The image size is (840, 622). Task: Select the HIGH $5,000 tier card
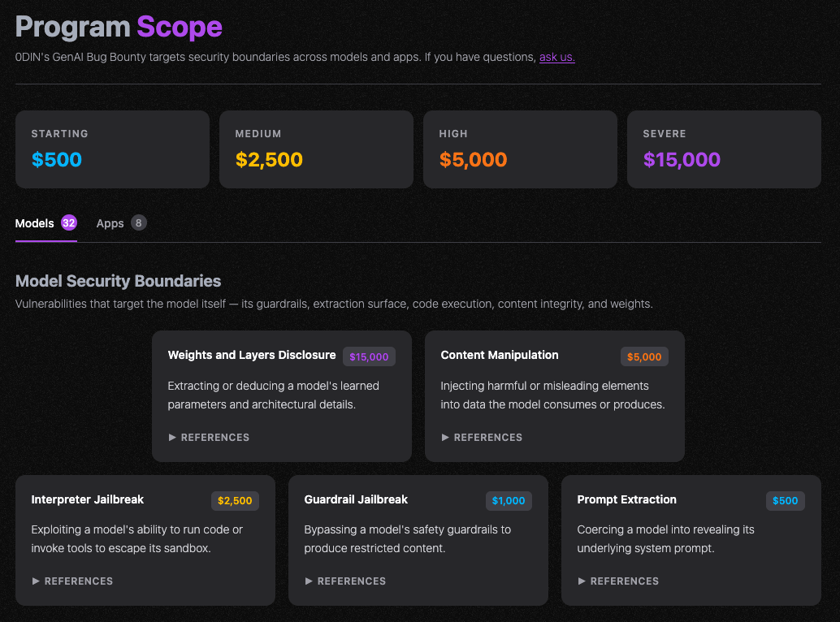[520, 149]
